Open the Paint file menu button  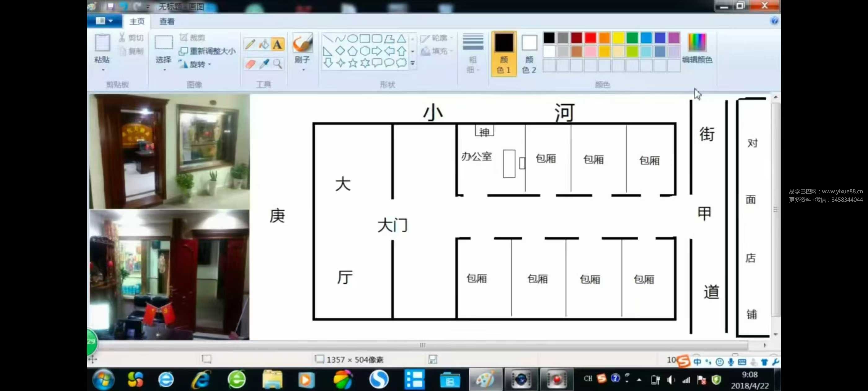(x=104, y=21)
